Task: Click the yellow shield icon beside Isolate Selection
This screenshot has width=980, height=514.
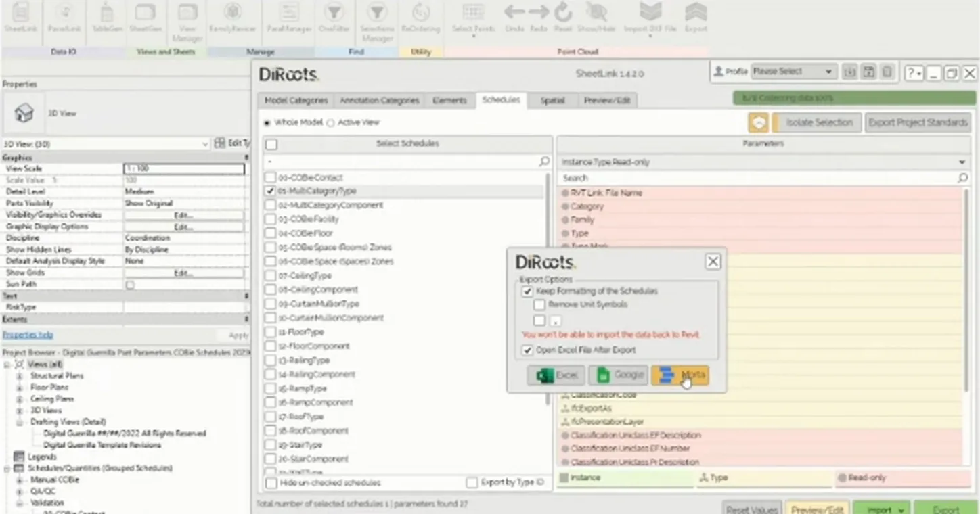Action: [758, 122]
